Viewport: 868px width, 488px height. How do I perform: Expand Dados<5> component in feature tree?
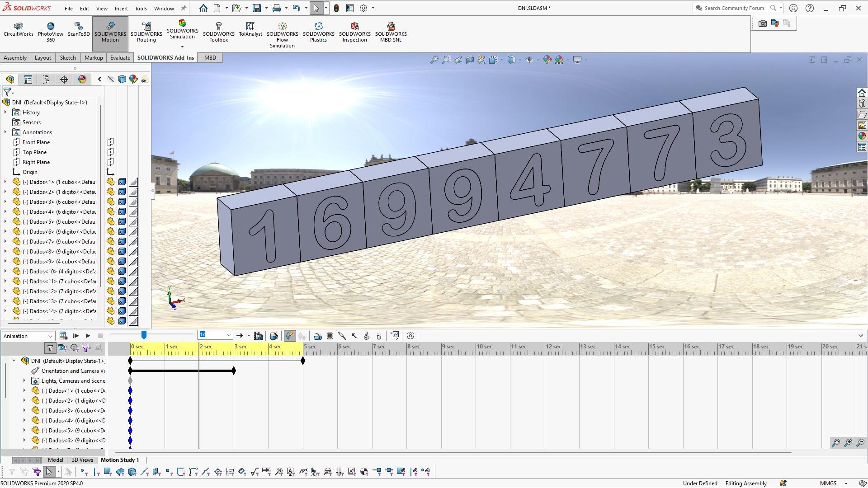pos(5,221)
